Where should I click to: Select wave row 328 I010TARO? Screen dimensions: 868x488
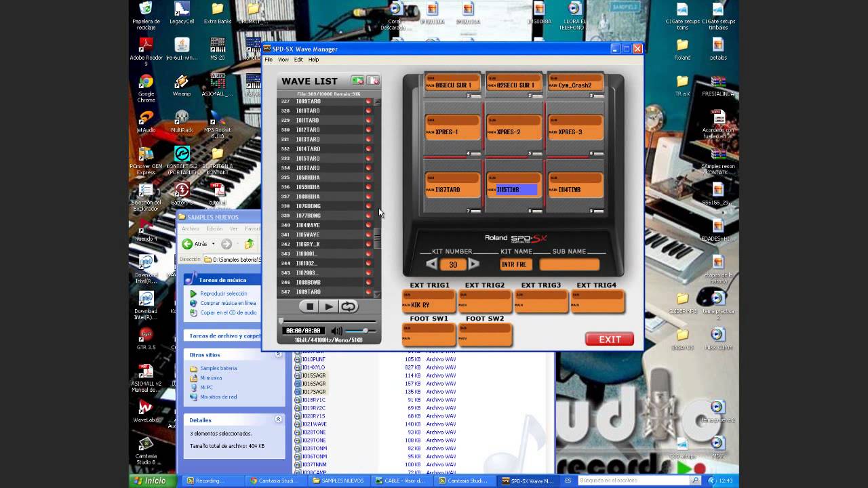pos(325,110)
